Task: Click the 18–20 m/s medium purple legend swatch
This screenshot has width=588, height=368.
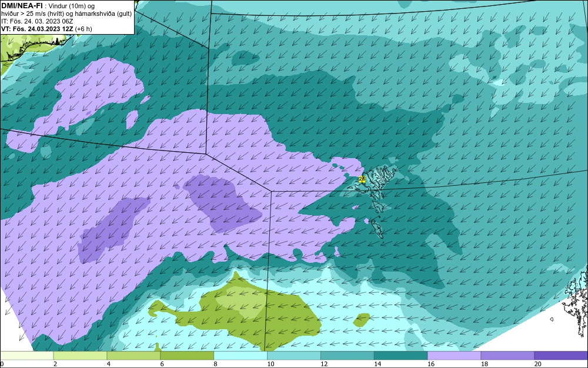Action: [508, 355]
